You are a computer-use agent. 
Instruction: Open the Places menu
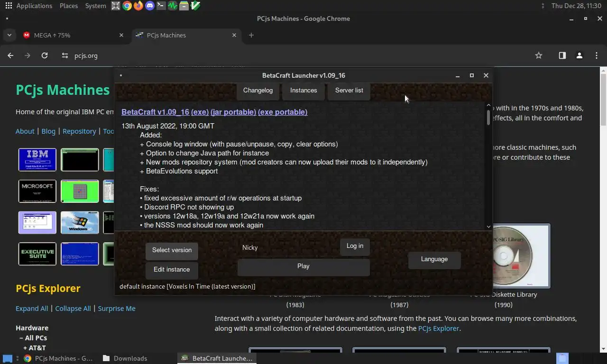[x=69, y=6]
